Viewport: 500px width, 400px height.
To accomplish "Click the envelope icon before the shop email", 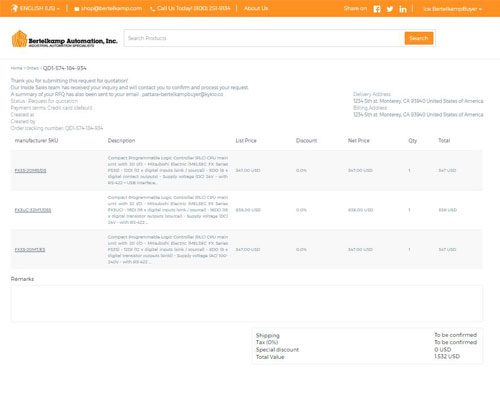I will click(77, 9).
